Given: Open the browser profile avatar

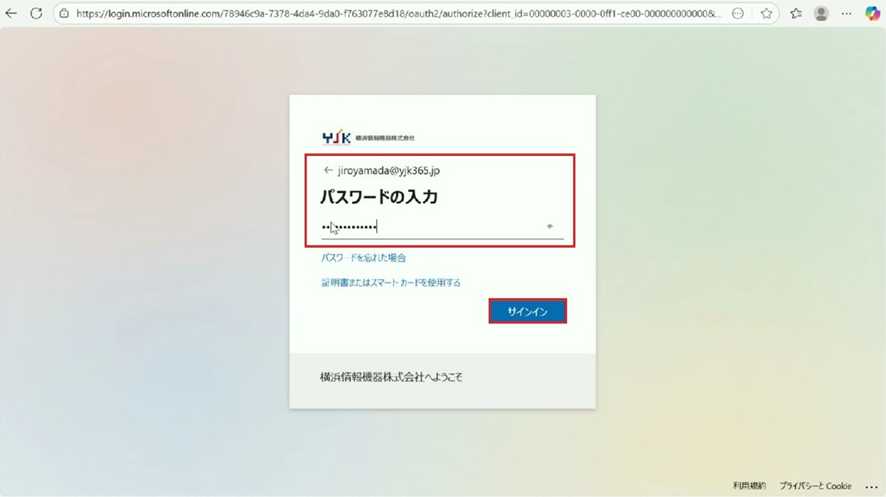Looking at the screenshot, I should pyautogui.click(x=821, y=14).
